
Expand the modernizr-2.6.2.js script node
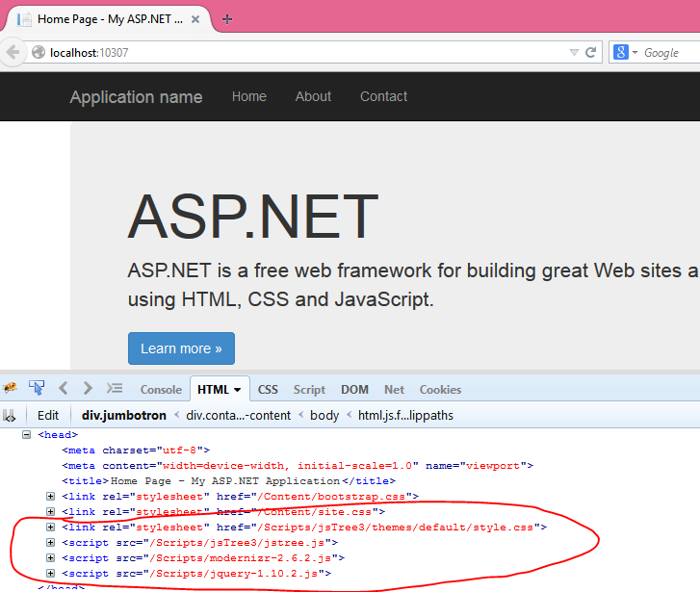click(x=50, y=557)
